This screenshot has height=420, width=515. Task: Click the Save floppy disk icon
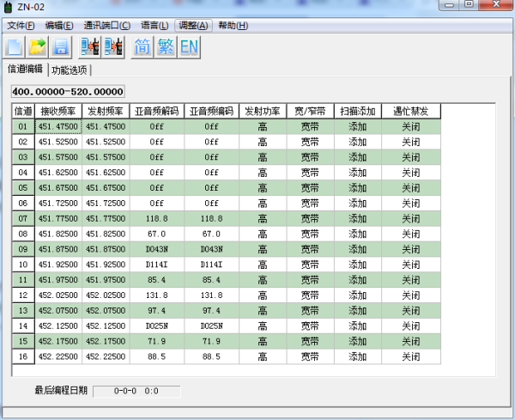coord(60,46)
